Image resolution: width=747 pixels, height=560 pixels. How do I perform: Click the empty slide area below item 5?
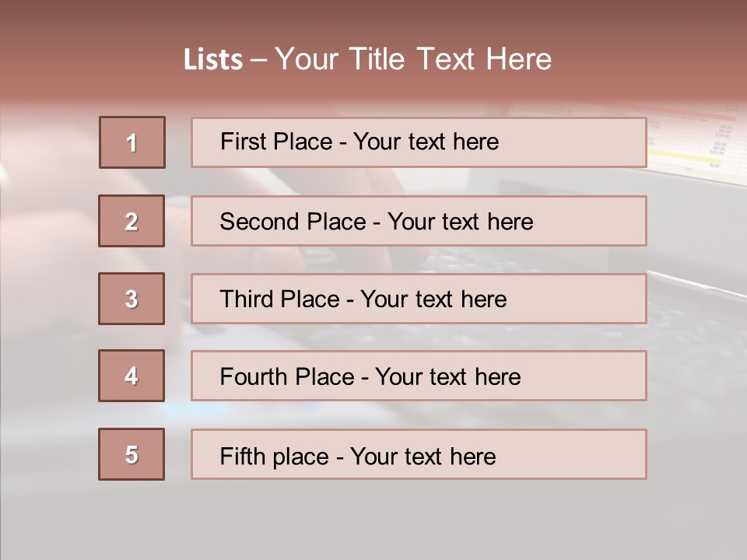[x=373, y=517]
